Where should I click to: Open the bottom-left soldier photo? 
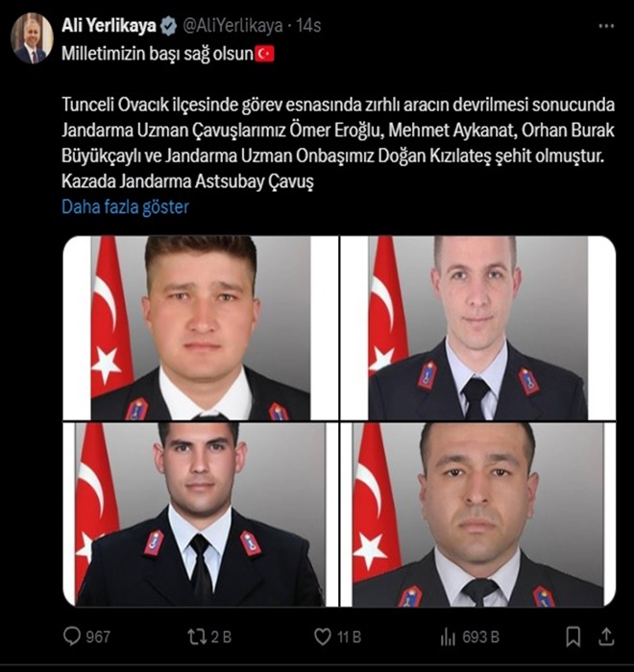[x=201, y=515]
